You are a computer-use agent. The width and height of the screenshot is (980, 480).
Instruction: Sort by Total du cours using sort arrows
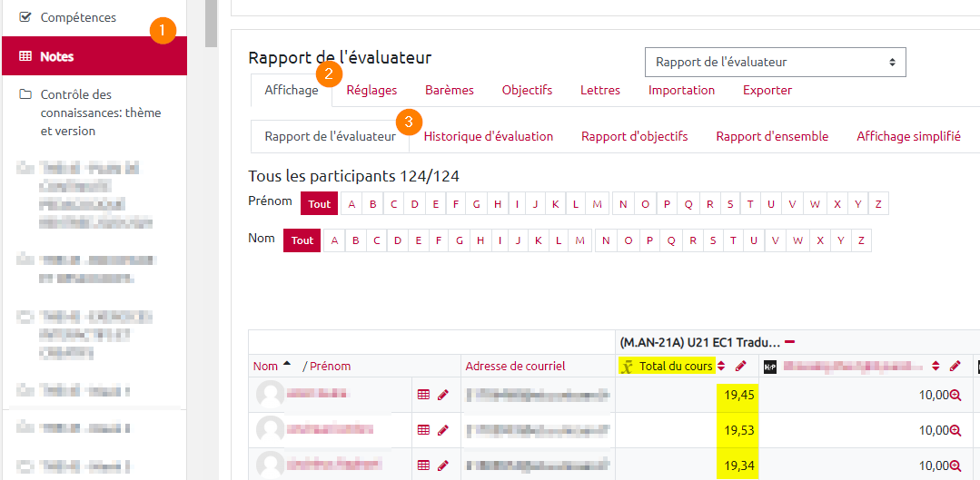pyautogui.click(x=721, y=367)
